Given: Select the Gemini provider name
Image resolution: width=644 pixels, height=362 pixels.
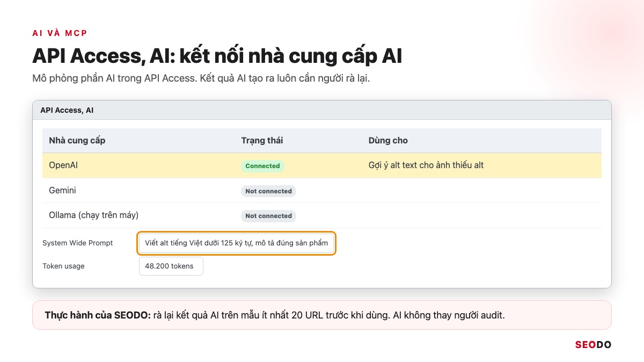Looking at the screenshot, I should [63, 191].
